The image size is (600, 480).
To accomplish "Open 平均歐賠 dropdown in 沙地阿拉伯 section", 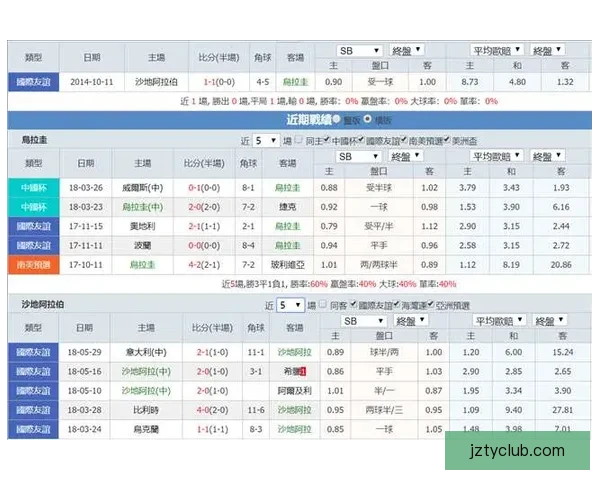I will click(x=499, y=320).
